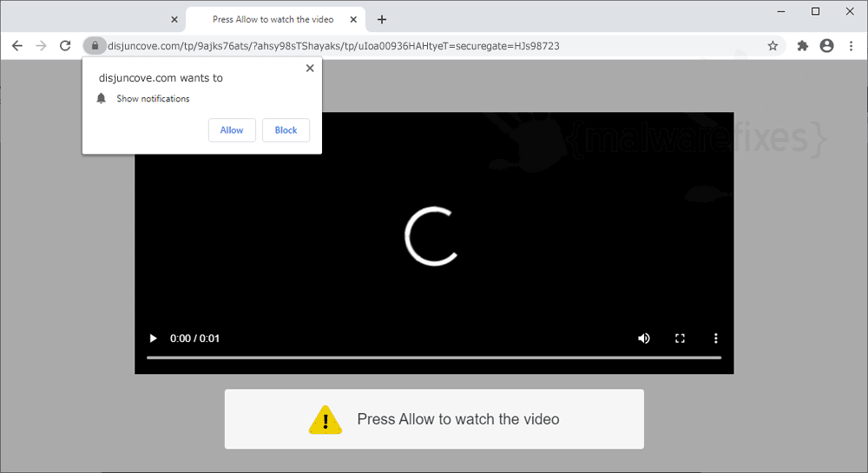Seek in the video progress bar
This screenshot has height=473, width=868.
(x=434, y=358)
